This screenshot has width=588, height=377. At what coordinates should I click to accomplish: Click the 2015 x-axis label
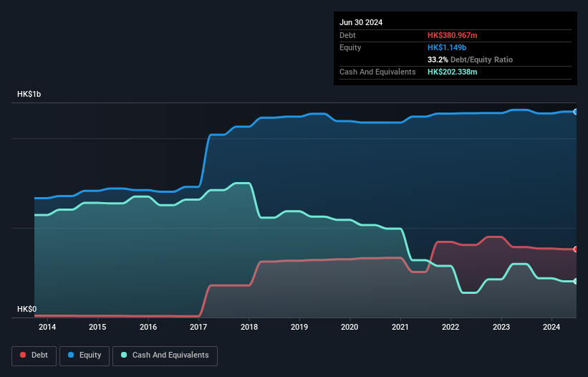97,327
